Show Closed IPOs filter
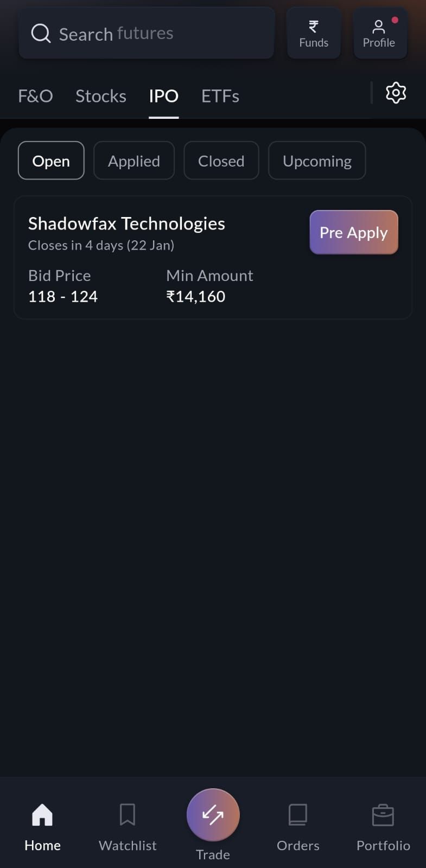The height and width of the screenshot is (868, 426). tap(221, 161)
